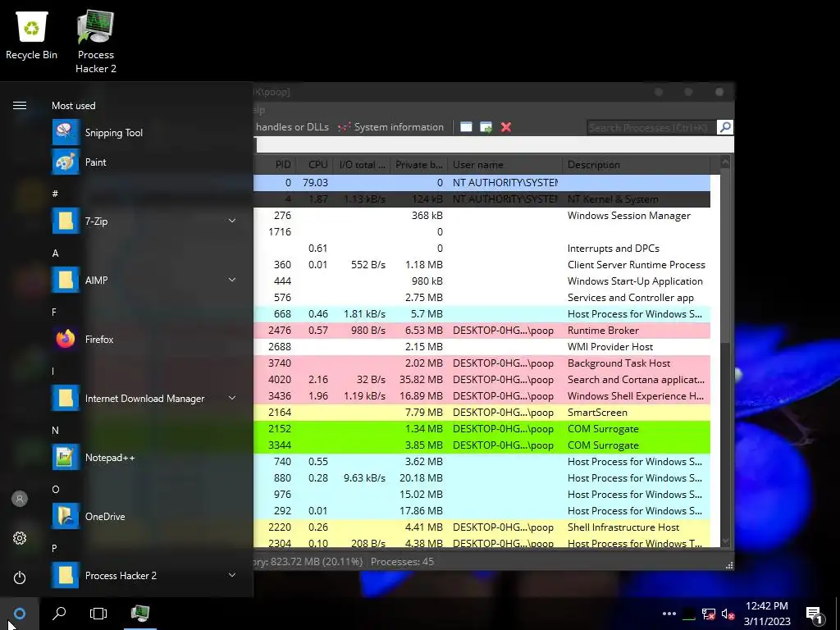Screen dimensions: 840x630
Task: Sort by Private bytes column header
Action: coord(419,164)
